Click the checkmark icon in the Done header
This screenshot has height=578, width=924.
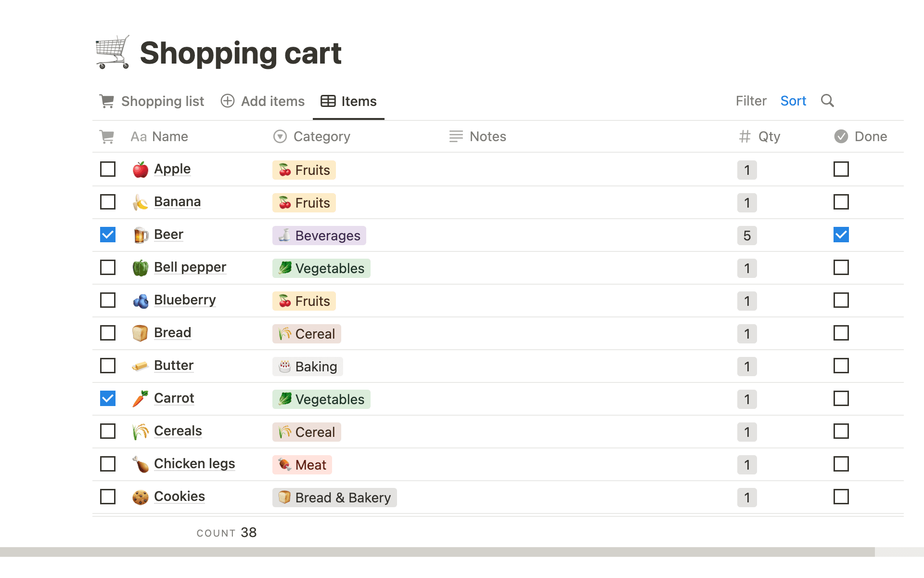(x=841, y=136)
